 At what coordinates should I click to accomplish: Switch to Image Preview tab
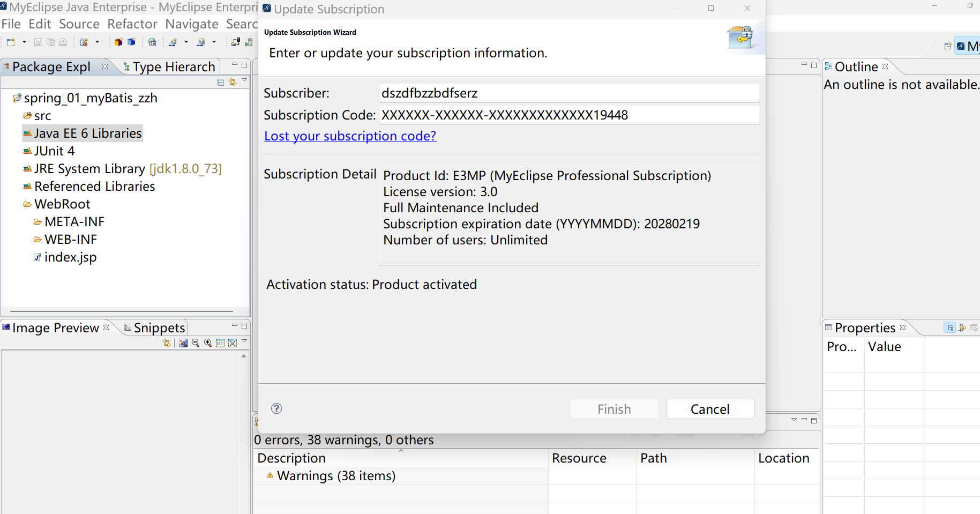55,328
